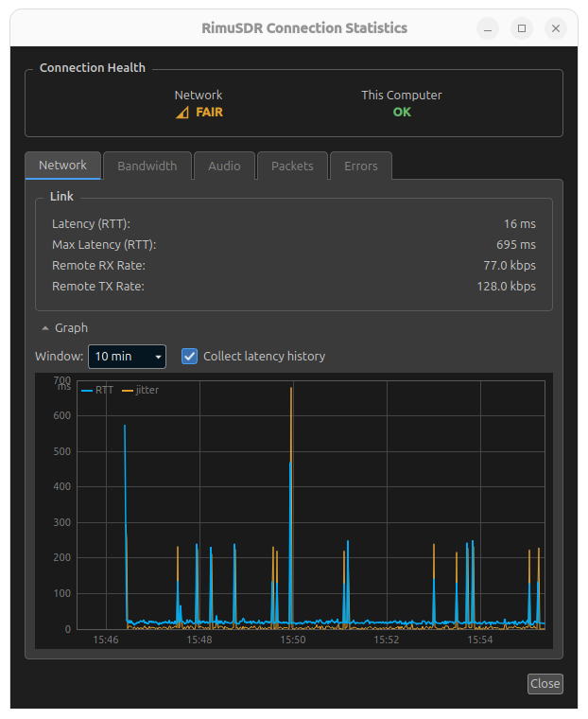Click the Max Latency (RTT) label
Image resolution: width=588 pixels, height=719 pixels.
click(104, 244)
